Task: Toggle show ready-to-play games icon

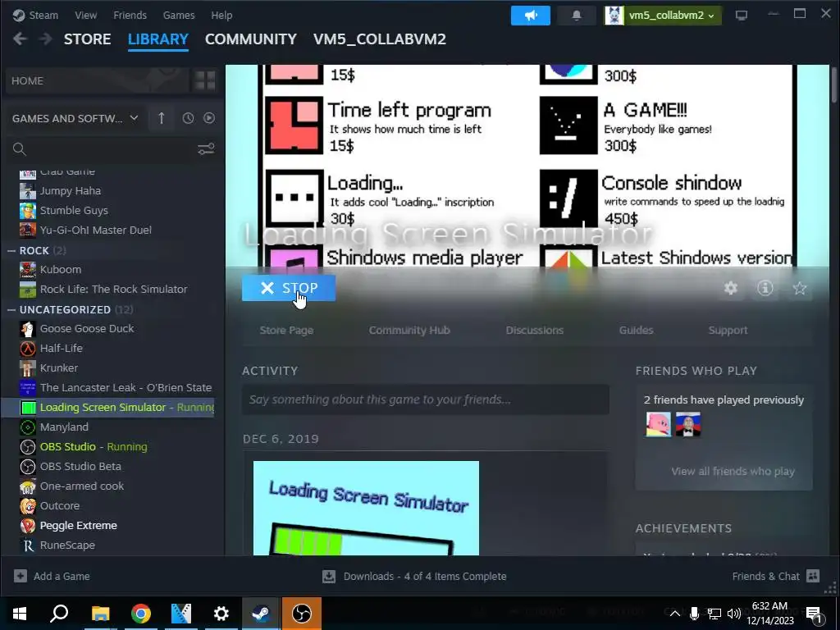Action: coord(209,118)
